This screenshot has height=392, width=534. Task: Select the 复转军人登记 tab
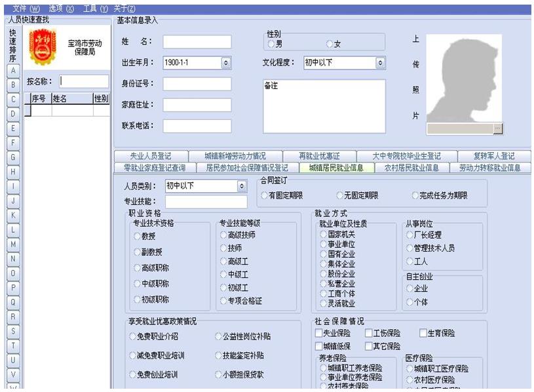[x=494, y=156]
